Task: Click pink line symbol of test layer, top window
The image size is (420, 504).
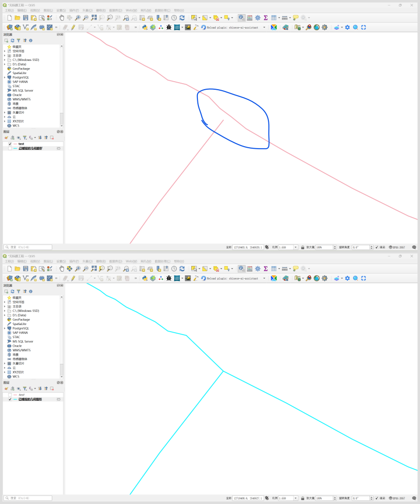Action: point(15,144)
